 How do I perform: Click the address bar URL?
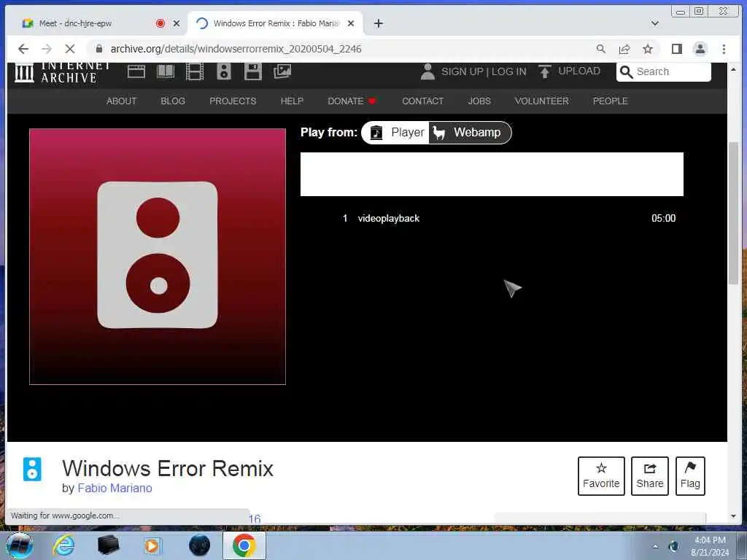pyautogui.click(x=236, y=49)
